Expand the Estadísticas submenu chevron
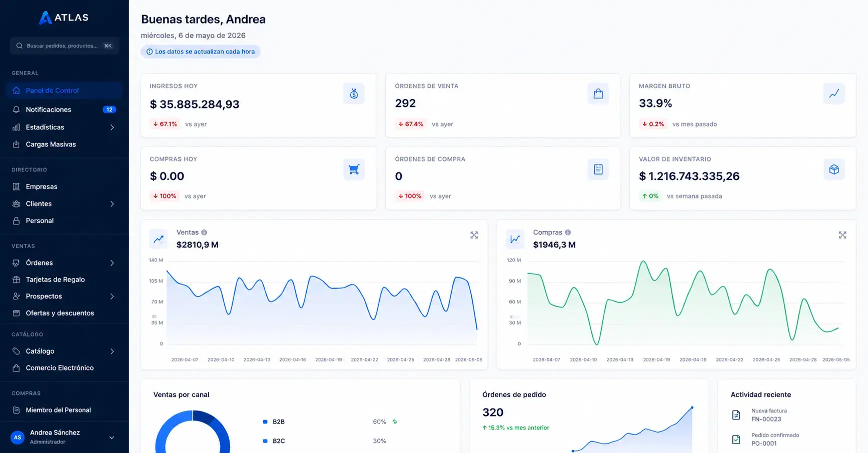This screenshot has width=868, height=453. point(112,127)
